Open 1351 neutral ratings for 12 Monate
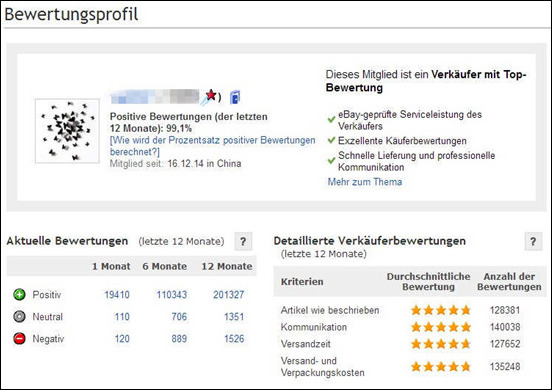 click(x=234, y=317)
